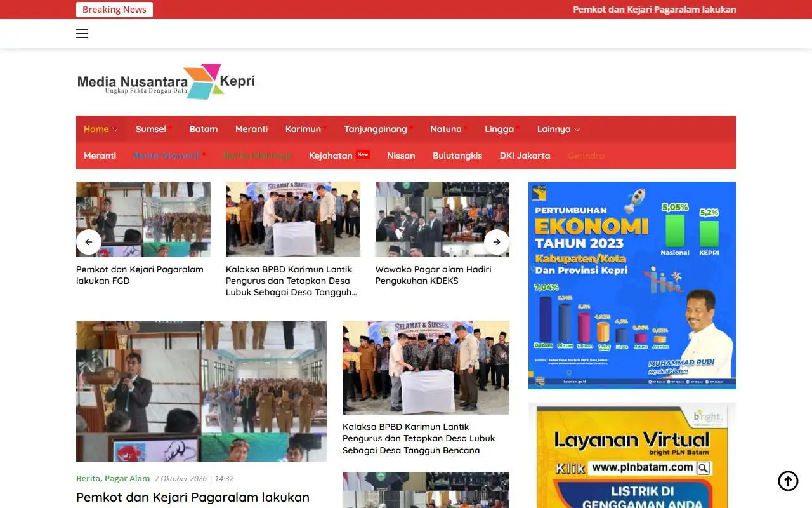Go to Berita Otomotif topic
The height and width of the screenshot is (508, 812).
tap(167, 156)
